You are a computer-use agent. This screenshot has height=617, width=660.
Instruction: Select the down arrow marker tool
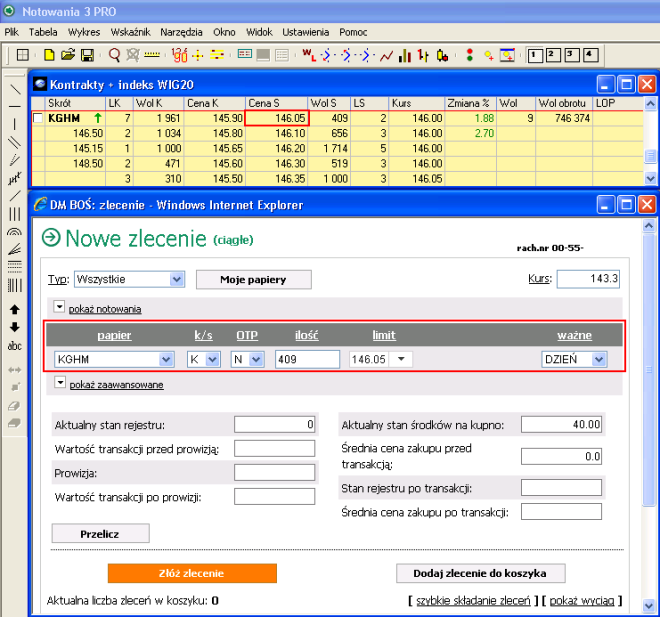[15, 327]
